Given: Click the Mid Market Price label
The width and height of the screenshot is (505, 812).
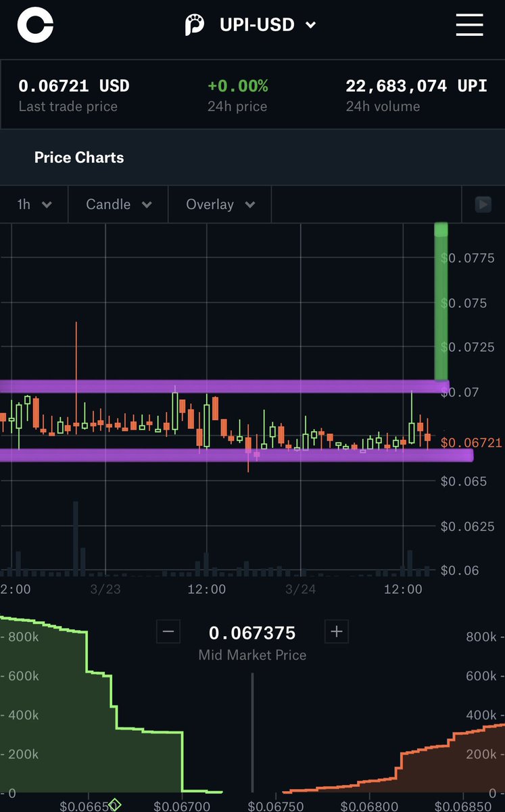Looking at the screenshot, I should pyautogui.click(x=252, y=655).
